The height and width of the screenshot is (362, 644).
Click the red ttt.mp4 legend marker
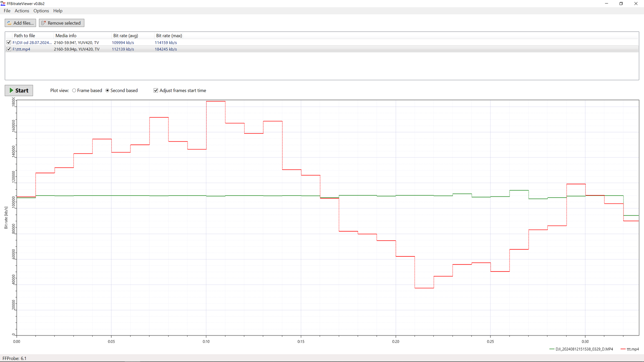point(623,349)
